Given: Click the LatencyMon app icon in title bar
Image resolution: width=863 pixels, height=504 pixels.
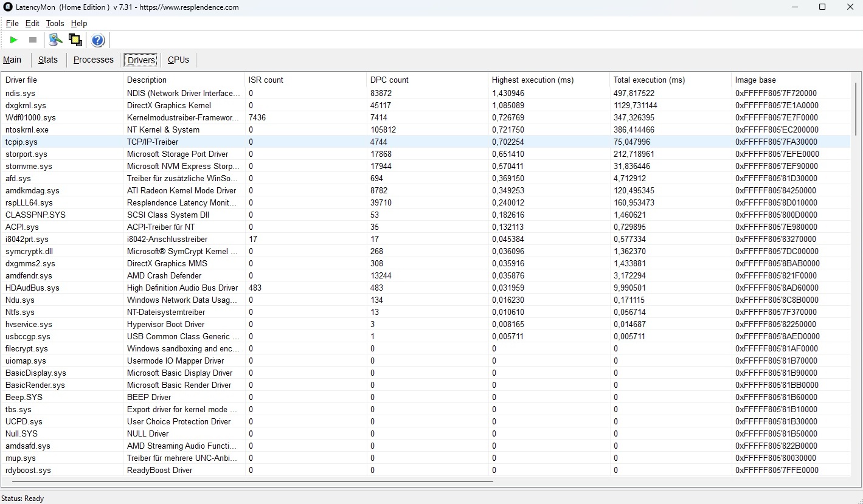Looking at the screenshot, I should click(x=8, y=7).
